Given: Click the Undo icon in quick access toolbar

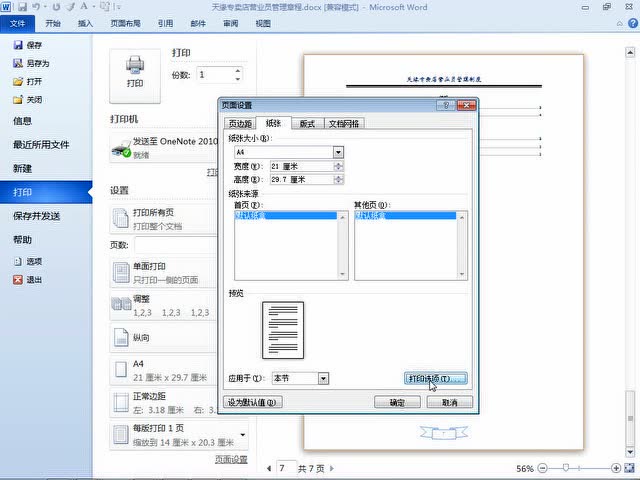Looking at the screenshot, I should coord(36,7).
